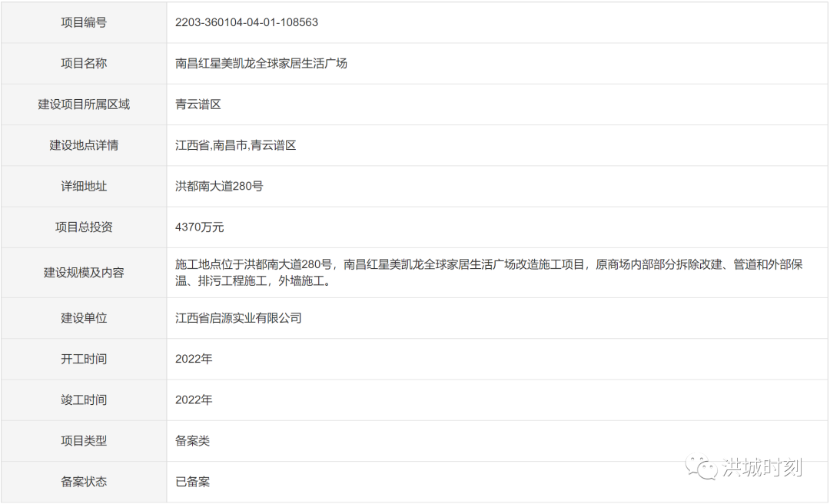This screenshot has height=504, width=830.
Task: Select the '2022年' value in the 竣工时间 row
Action: pos(194,400)
